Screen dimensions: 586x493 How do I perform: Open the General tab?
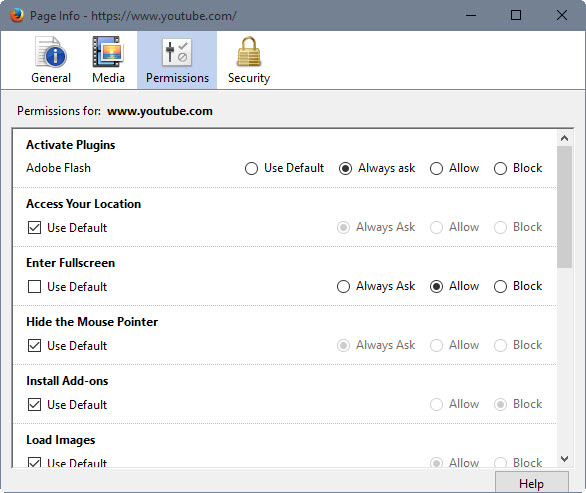click(x=51, y=60)
